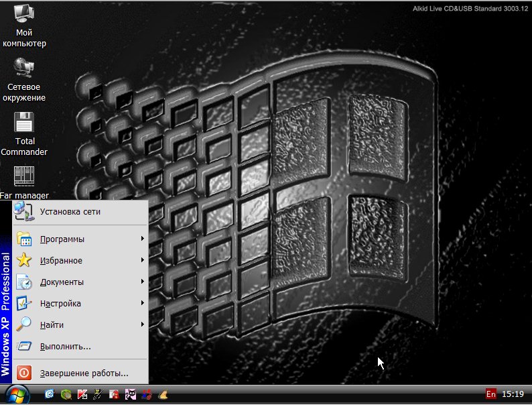Expand the Избранное submenu arrow

click(x=143, y=260)
